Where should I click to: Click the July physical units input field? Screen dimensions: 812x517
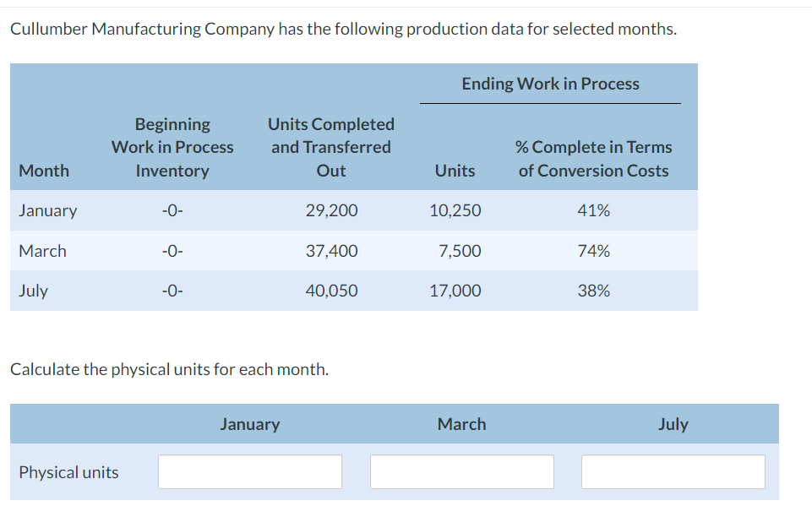point(673,471)
